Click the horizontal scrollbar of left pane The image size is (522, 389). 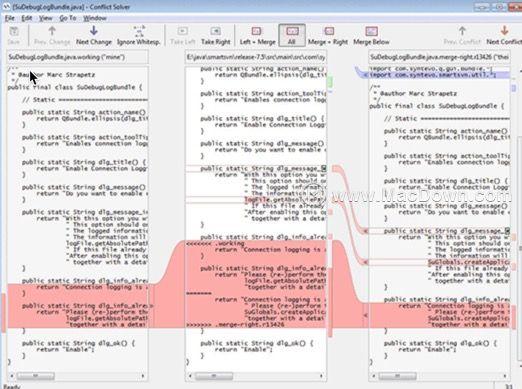coord(78,376)
